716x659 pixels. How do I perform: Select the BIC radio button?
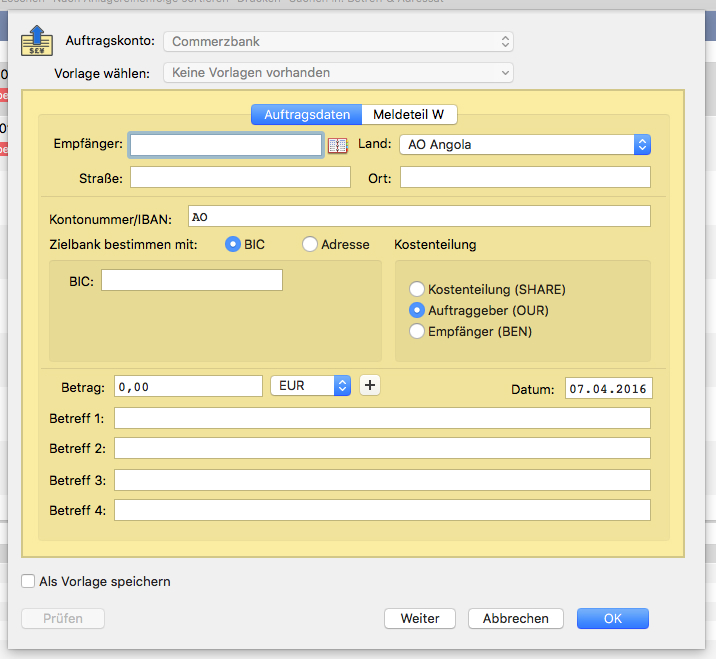point(233,244)
